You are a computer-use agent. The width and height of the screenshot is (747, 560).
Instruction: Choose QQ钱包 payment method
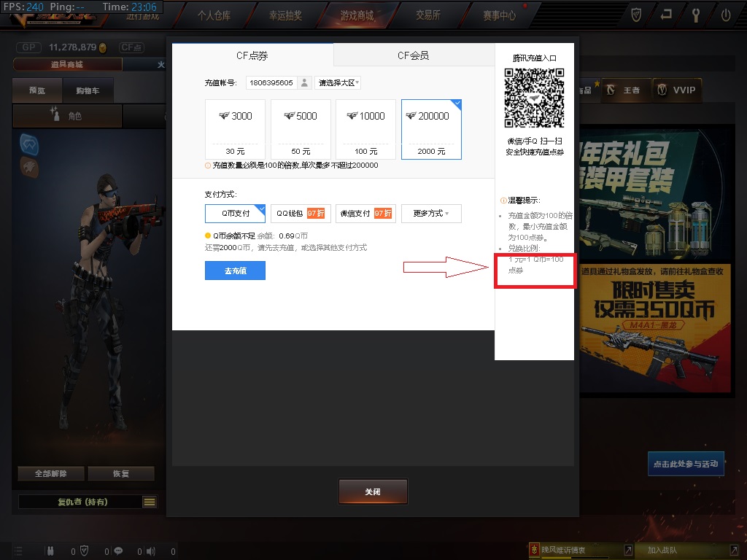coord(301,214)
